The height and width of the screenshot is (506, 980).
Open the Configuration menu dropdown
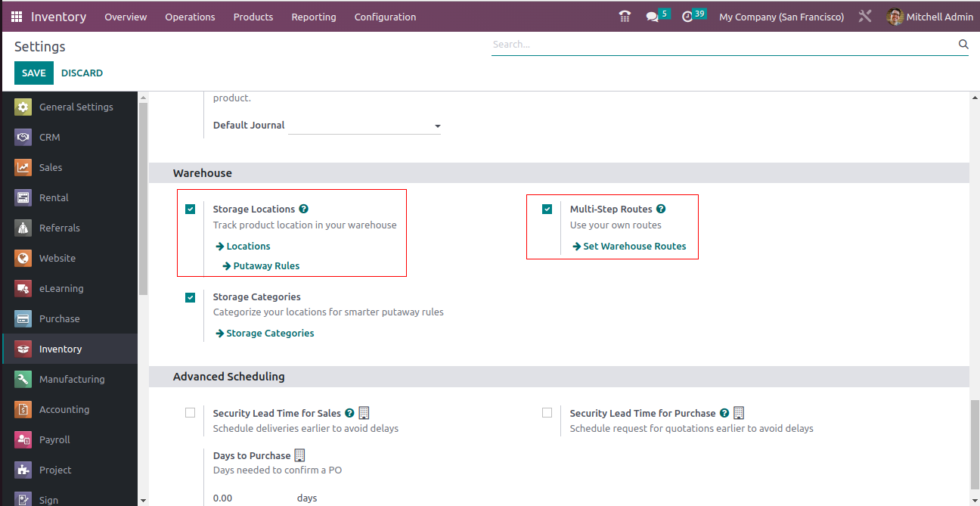click(x=385, y=17)
